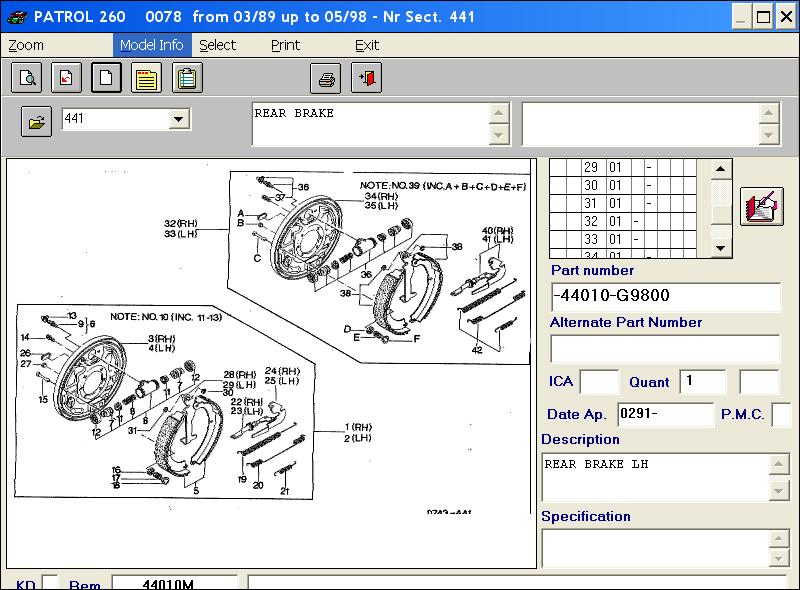This screenshot has width=800, height=590.
Task: Click the Quant field showing 1
Action: (x=703, y=382)
